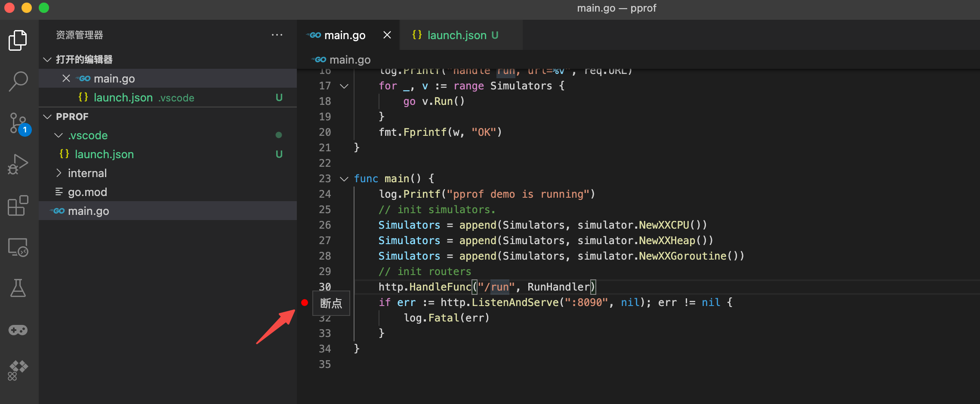
Task: Toggle folding at line 23 func main
Action: point(343,178)
